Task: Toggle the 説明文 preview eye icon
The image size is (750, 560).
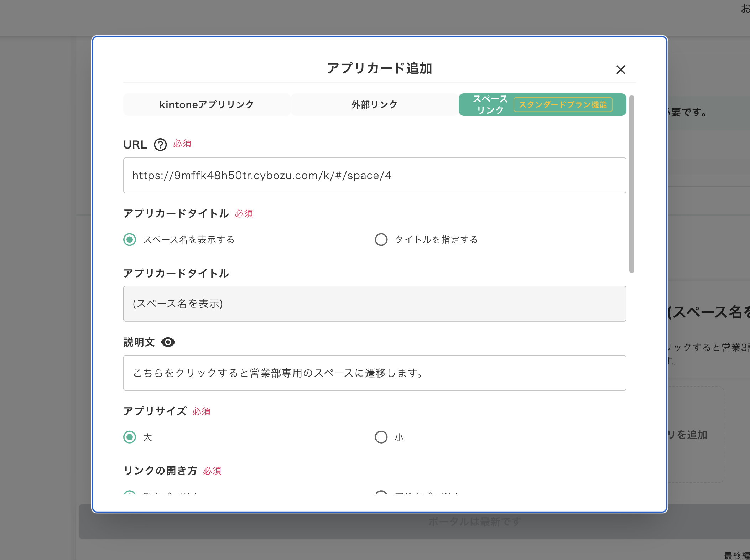Action: pos(168,342)
